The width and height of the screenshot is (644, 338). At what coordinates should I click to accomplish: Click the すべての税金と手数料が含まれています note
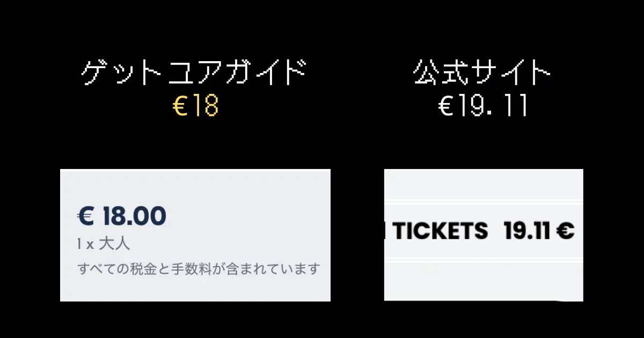(x=199, y=268)
